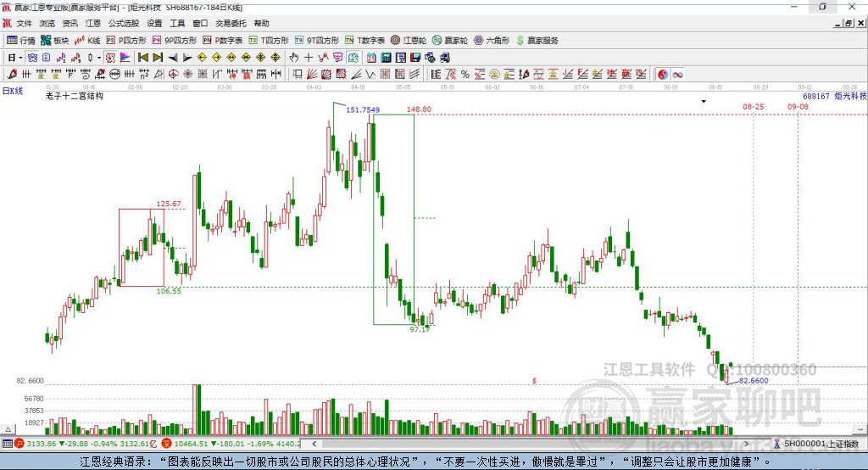Image resolution: width=868 pixels, height=470 pixels.
Task: Click left arrow of bottom horizontal scrollbar
Action: pos(314,444)
